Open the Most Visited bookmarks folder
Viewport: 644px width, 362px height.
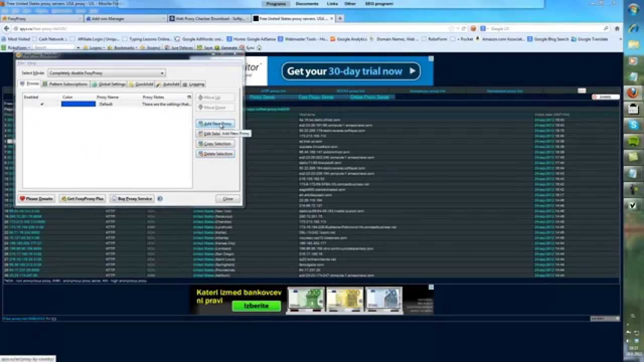(x=17, y=39)
